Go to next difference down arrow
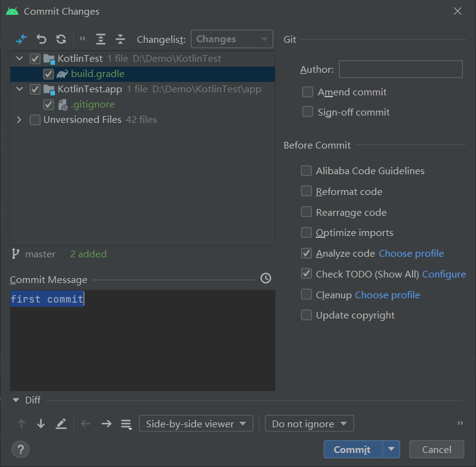476x467 pixels. tap(41, 424)
